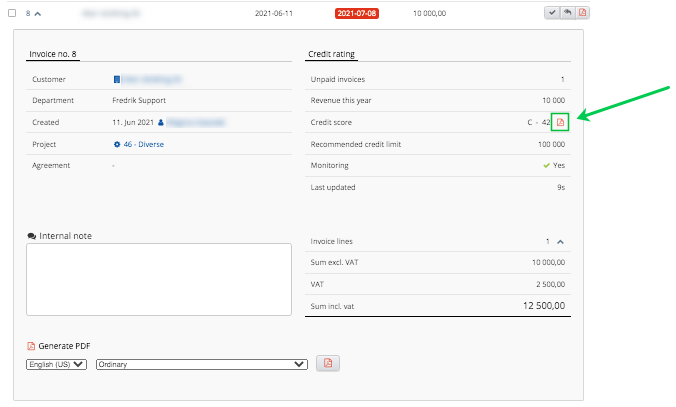Click the blurred creator name link
Screen dimensions: 676x407
tap(196, 122)
